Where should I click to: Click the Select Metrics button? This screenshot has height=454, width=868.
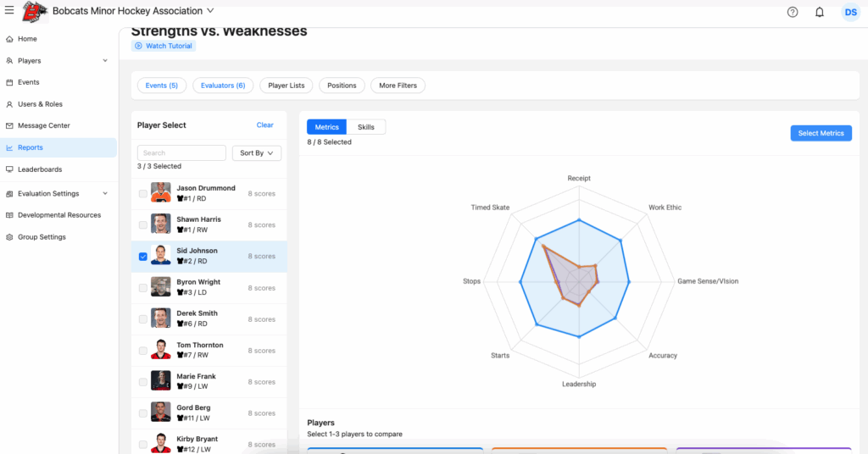click(x=820, y=133)
